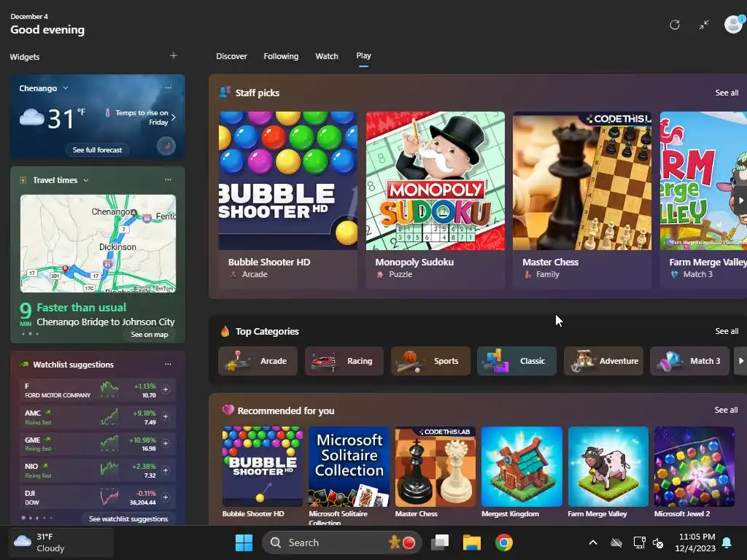Open Master Chess staff pick card

point(581,200)
